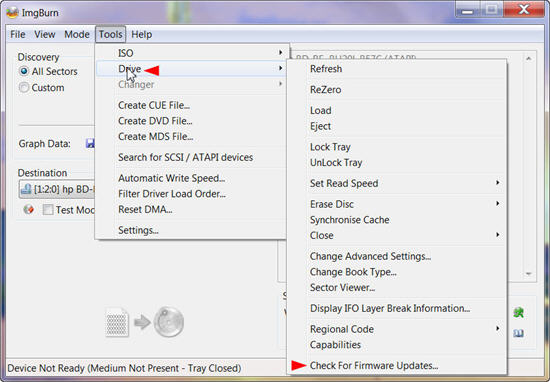Choose Create CUE File menu entry
This screenshot has height=382, width=550.
(x=192, y=105)
